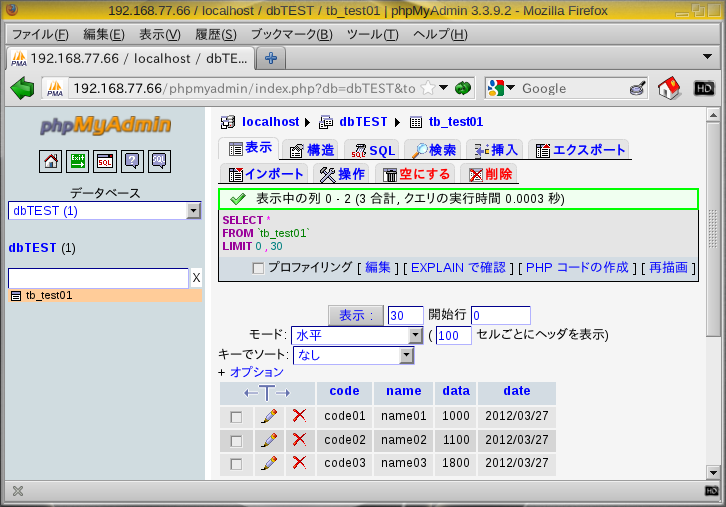Click the 編集 query link
This screenshot has height=507, width=726.
point(378,267)
